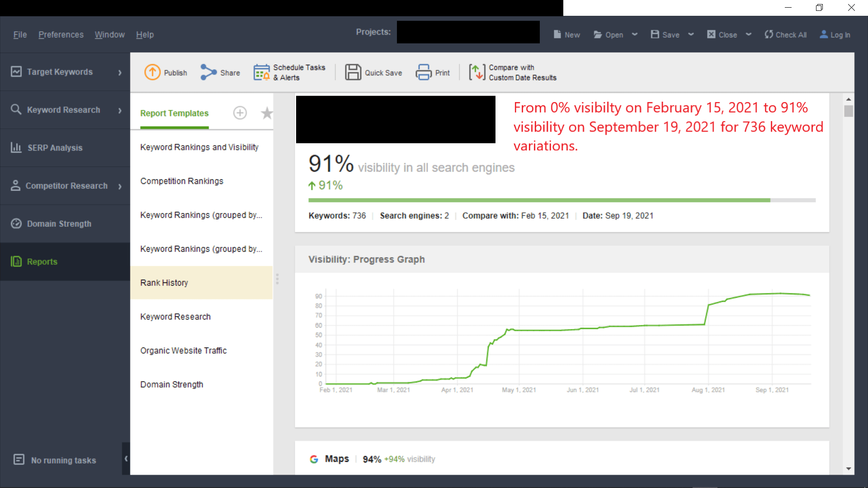This screenshot has height=488, width=868.
Task: Click the Log In text
Action: pos(840,35)
